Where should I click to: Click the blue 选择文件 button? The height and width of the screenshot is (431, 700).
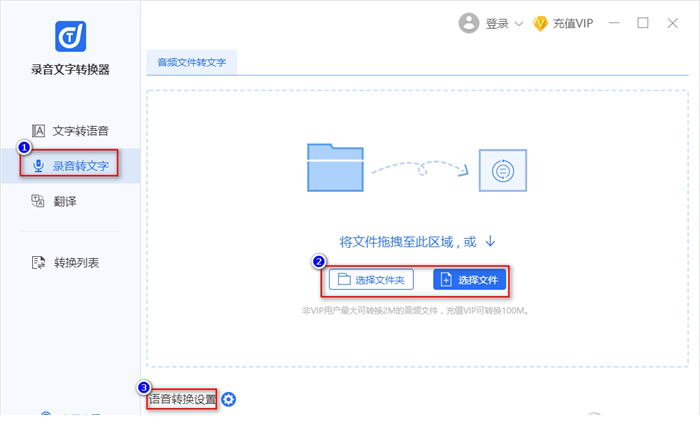point(470,280)
